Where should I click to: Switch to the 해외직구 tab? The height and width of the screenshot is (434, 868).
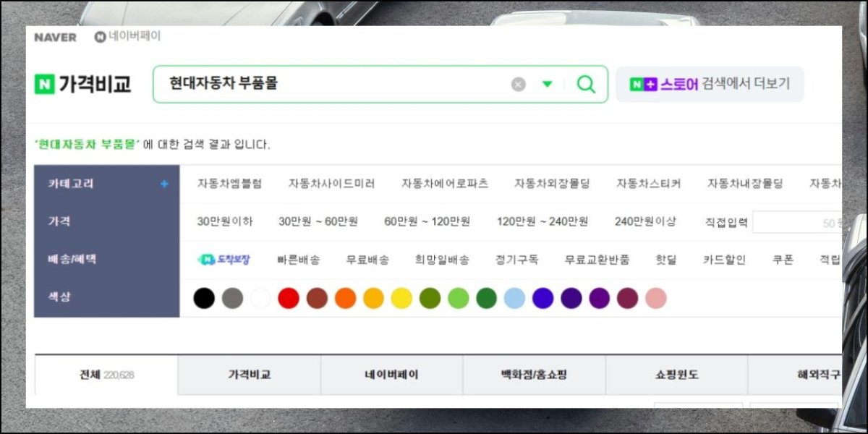point(795,375)
